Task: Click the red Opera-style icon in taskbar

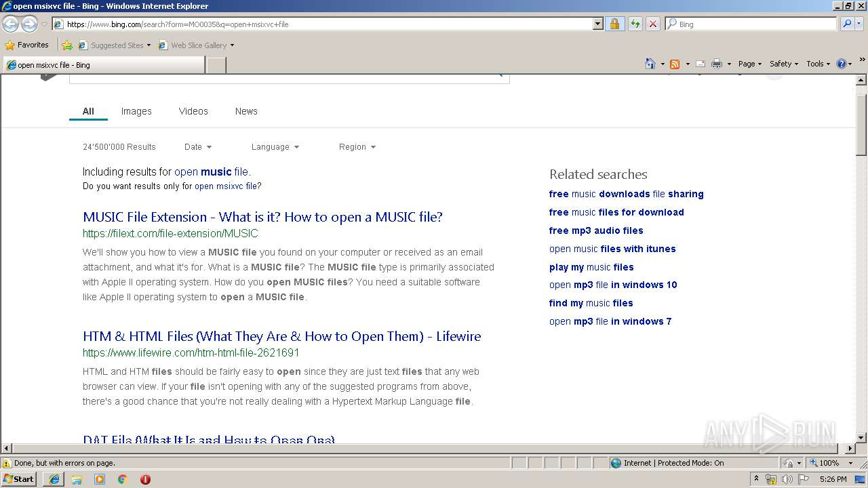Action: (145, 479)
